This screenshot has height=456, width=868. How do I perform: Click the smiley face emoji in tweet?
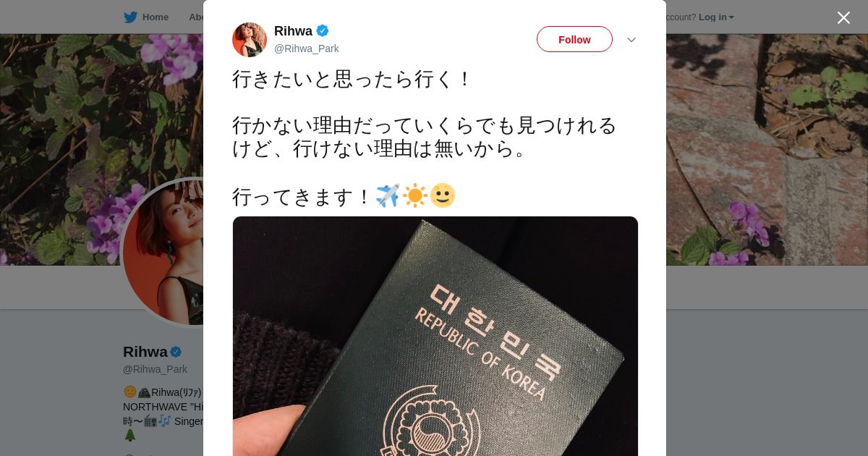tap(443, 196)
